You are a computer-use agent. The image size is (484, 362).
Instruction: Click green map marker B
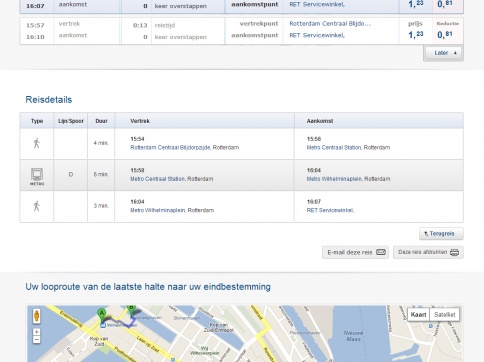coord(131,311)
